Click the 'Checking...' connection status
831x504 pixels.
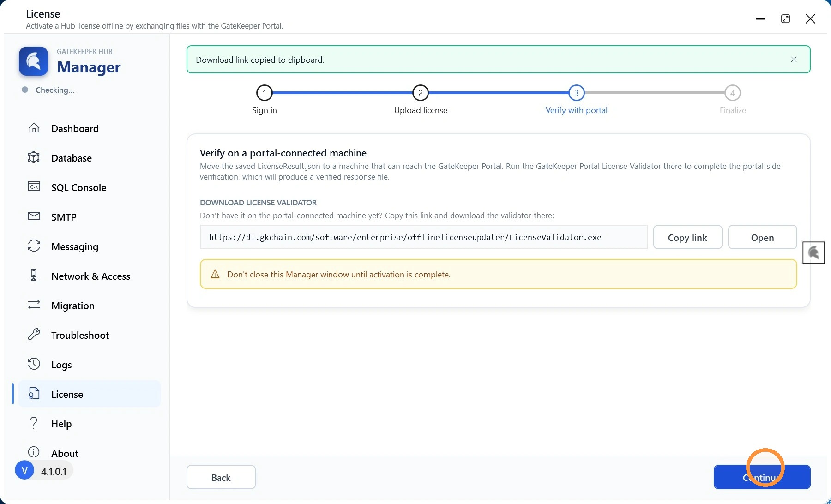click(x=55, y=90)
